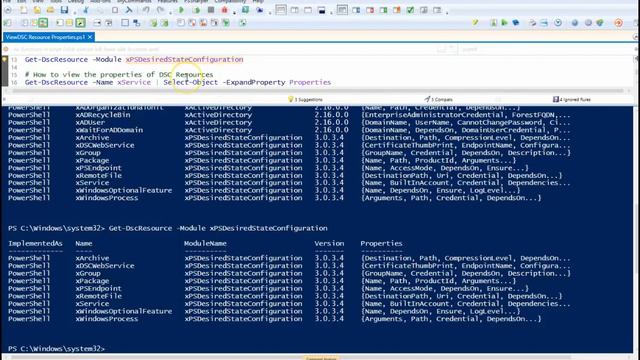Click the teal remote tab icon
This screenshot has width=640, height=360.
245,9
